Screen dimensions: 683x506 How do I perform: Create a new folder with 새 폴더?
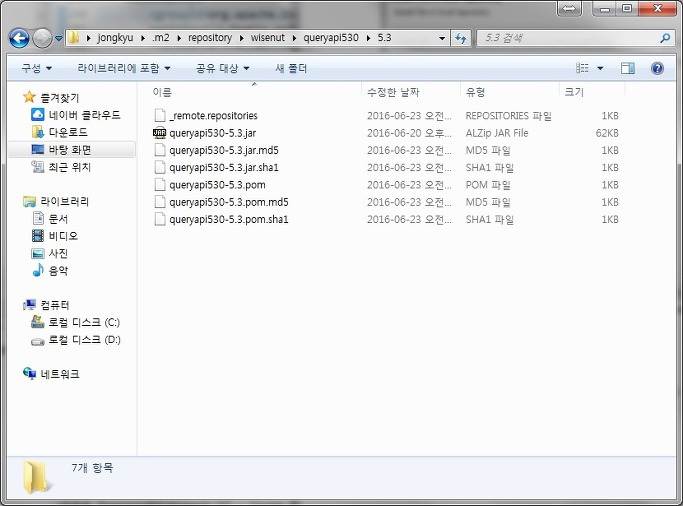click(291, 68)
